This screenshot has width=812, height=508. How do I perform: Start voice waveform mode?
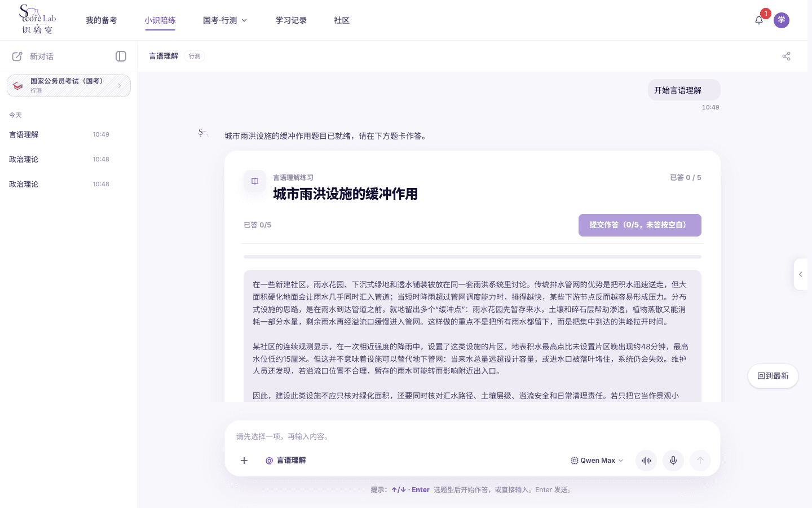(x=646, y=461)
